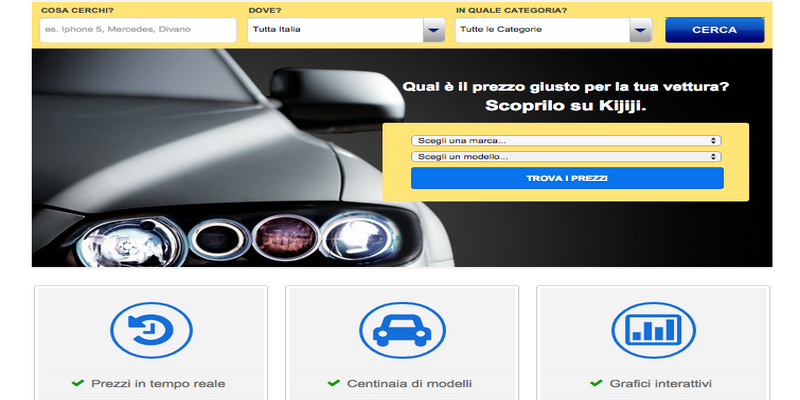Image resolution: width=800 pixels, height=400 pixels.
Task: Click the Qual è il prezzo giusto heading
Action: [x=566, y=87]
